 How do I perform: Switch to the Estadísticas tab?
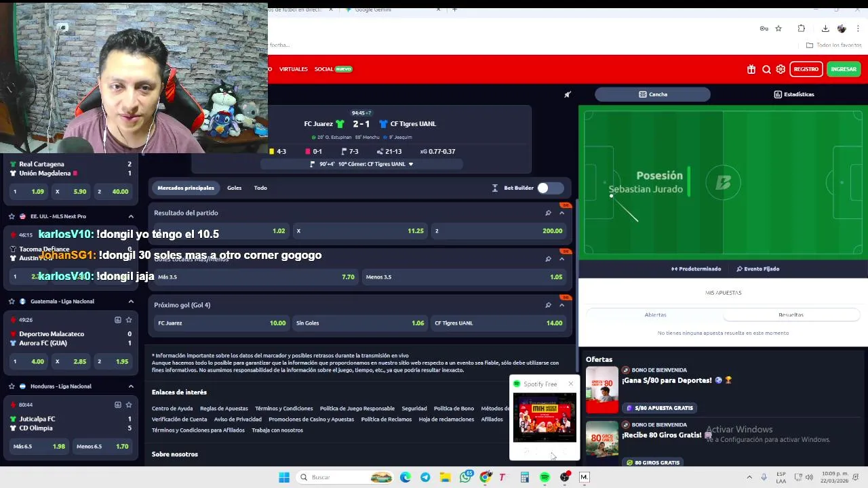tap(793, 94)
